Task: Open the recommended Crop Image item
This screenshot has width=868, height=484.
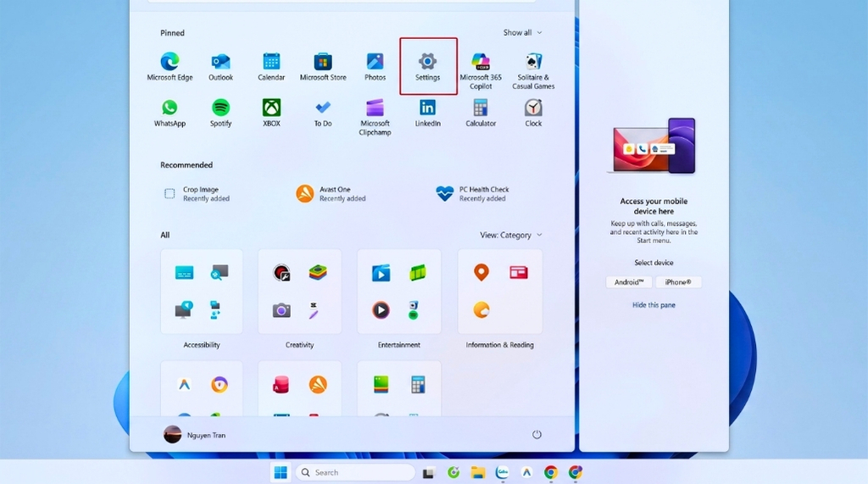Action: [x=197, y=194]
